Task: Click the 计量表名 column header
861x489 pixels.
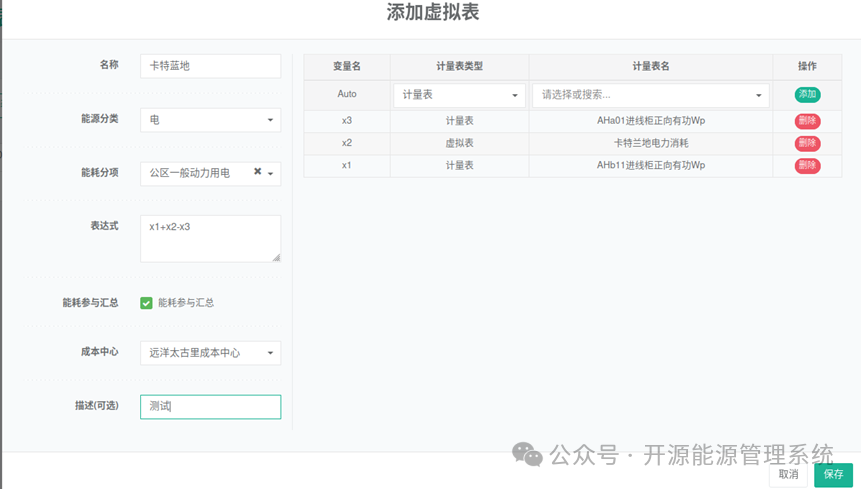Action: click(651, 66)
